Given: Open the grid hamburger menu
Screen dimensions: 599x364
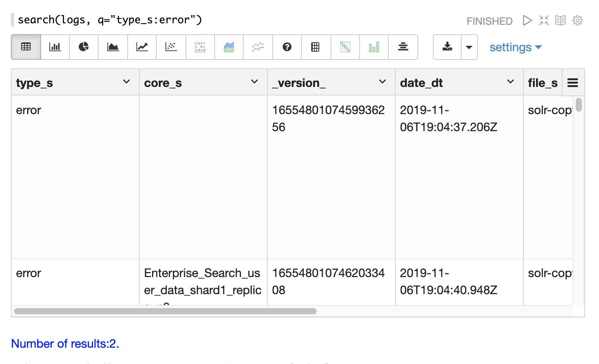Looking at the screenshot, I should click(573, 83).
